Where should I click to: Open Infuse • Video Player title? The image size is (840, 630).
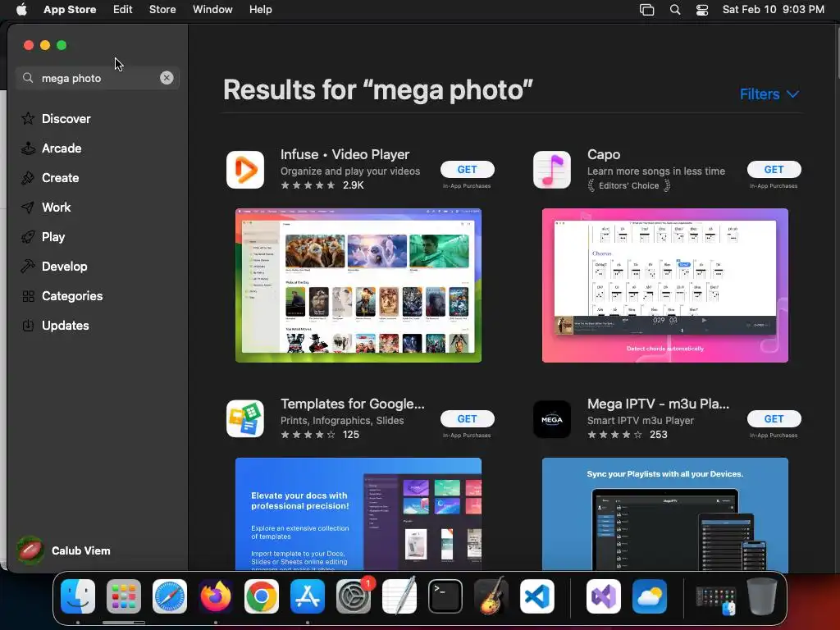(345, 154)
